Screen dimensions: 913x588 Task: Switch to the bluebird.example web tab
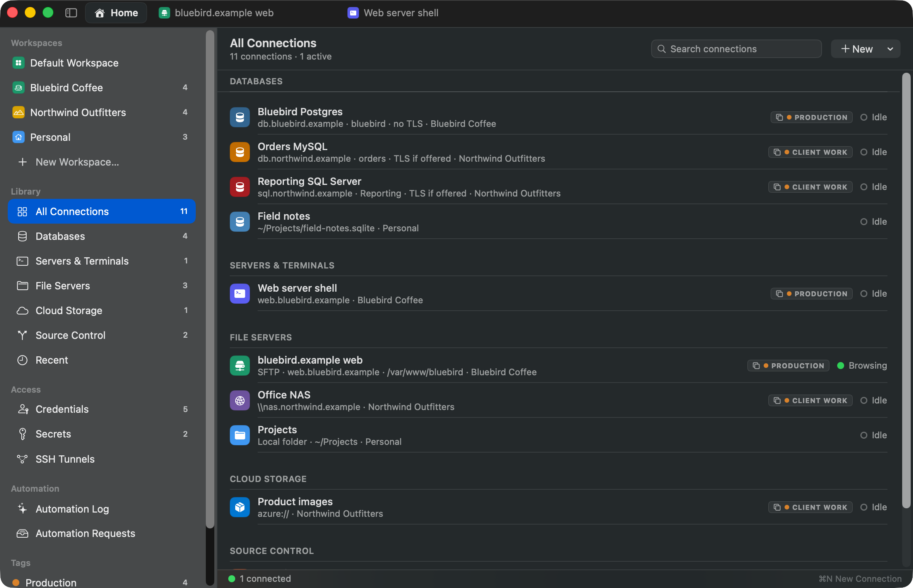click(x=216, y=13)
